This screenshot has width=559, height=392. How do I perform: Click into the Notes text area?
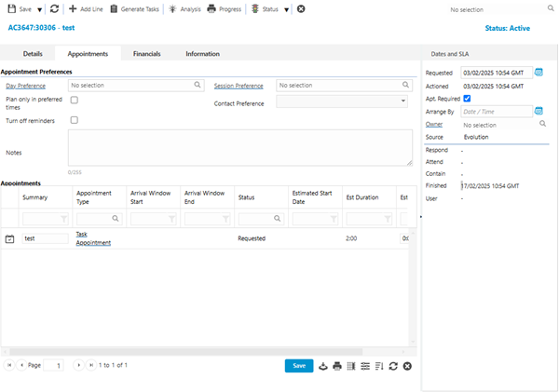click(239, 147)
